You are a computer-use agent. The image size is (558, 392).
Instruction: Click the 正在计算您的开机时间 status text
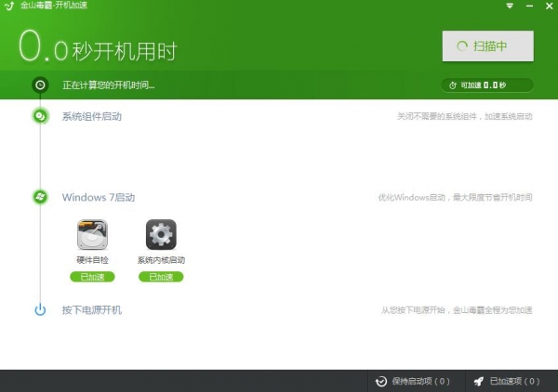109,85
